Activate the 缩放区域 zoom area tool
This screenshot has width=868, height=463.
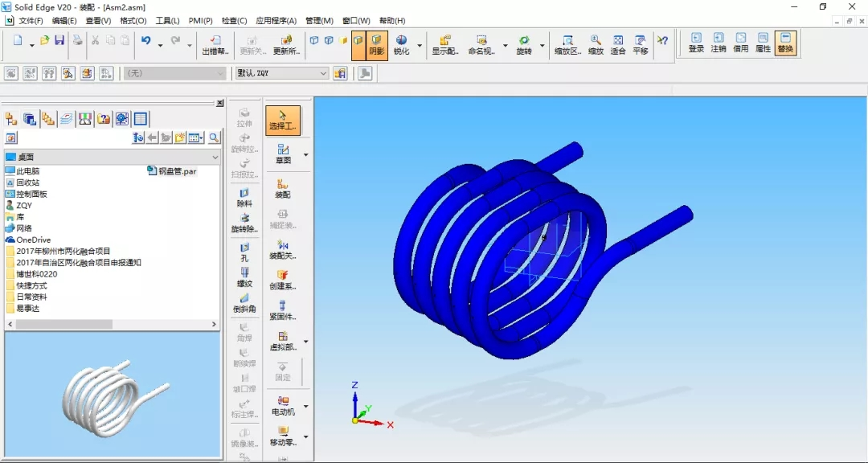567,44
